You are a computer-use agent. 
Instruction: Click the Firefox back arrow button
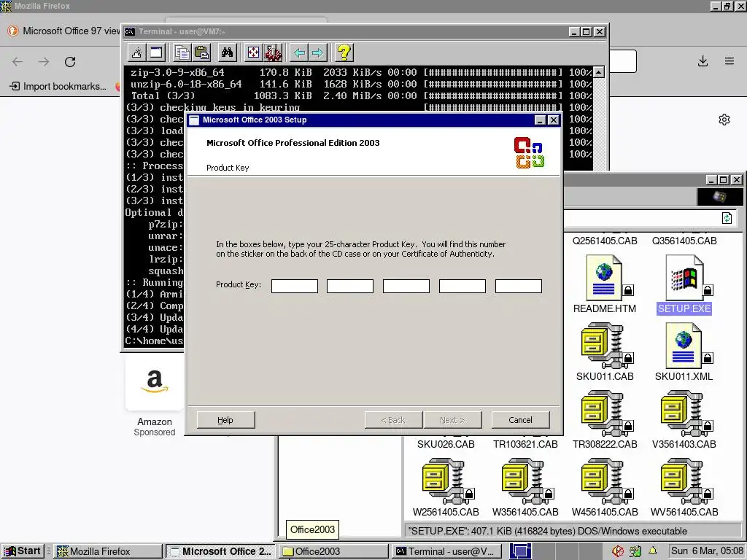tap(18, 61)
